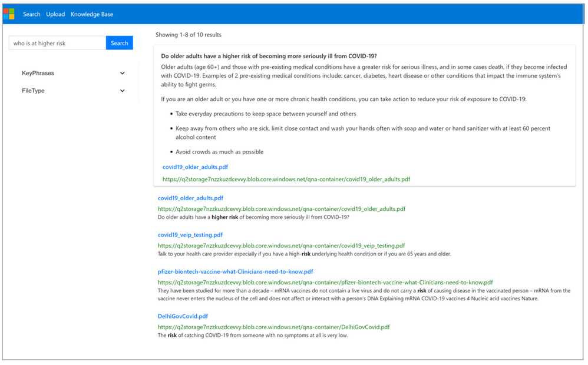The width and height of the screenshot is (588, 365).
Task: Click the KeyPhrases facet label
Action: pyautogui.click(x=38, y=73)
